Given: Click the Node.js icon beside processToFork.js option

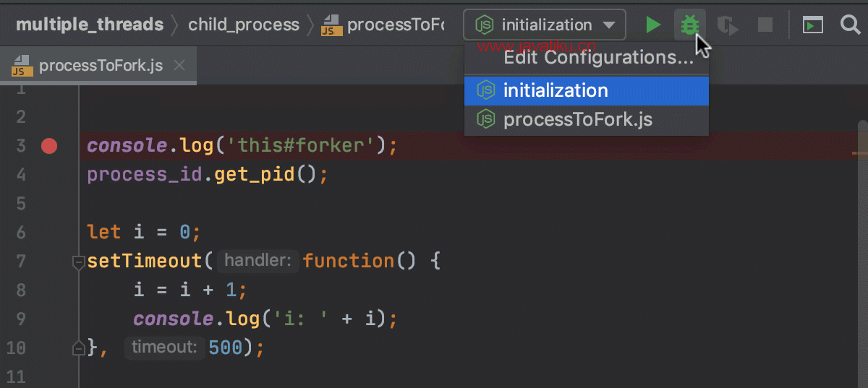Looking at the screenshot, I should [x=485, y=119].
